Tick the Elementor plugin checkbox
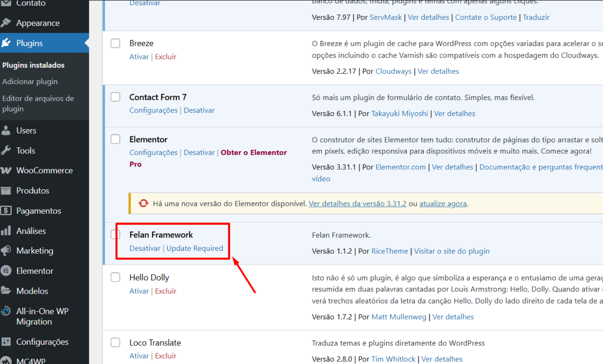This screenshot has width=603, height=364. [x=115, y=139]
